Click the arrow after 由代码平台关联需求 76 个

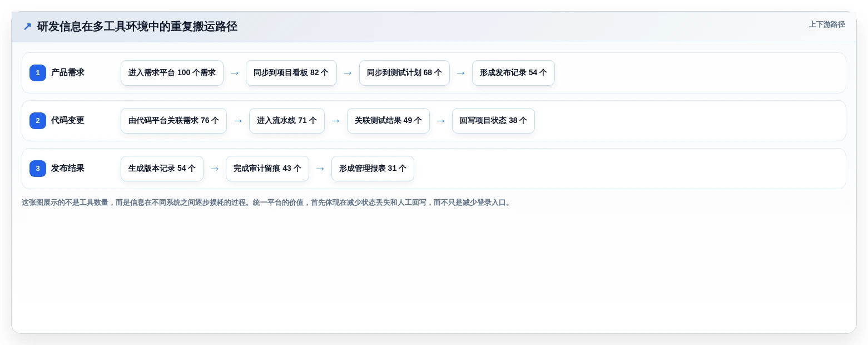[x=238, y=121]
